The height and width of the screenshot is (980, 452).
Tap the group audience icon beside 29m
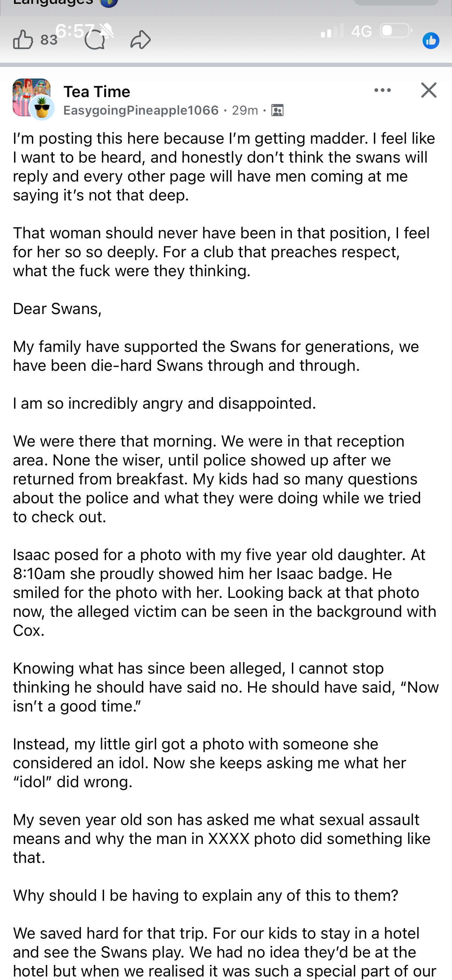point(278,110)
